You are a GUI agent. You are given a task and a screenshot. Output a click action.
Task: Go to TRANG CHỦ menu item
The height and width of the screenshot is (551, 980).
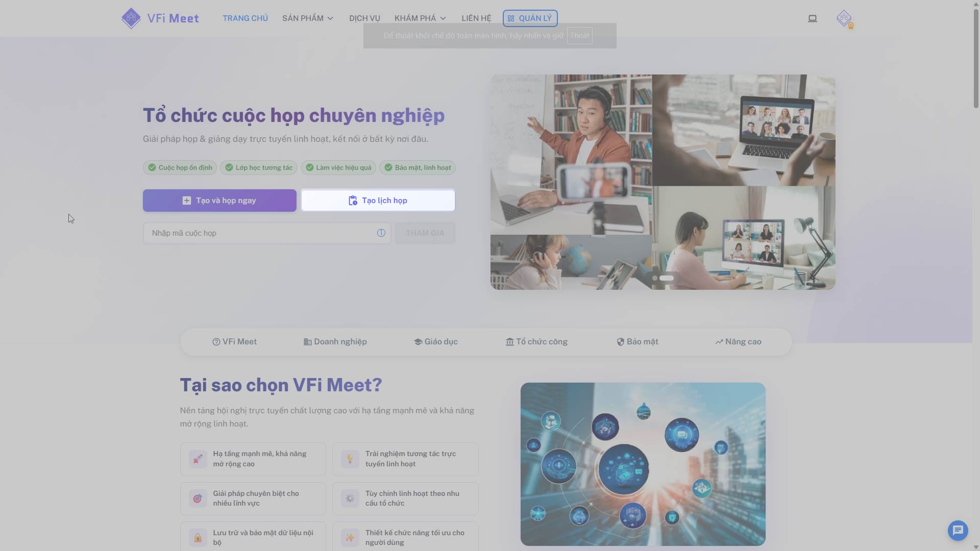pyautogui.click(x=245, y=18)
